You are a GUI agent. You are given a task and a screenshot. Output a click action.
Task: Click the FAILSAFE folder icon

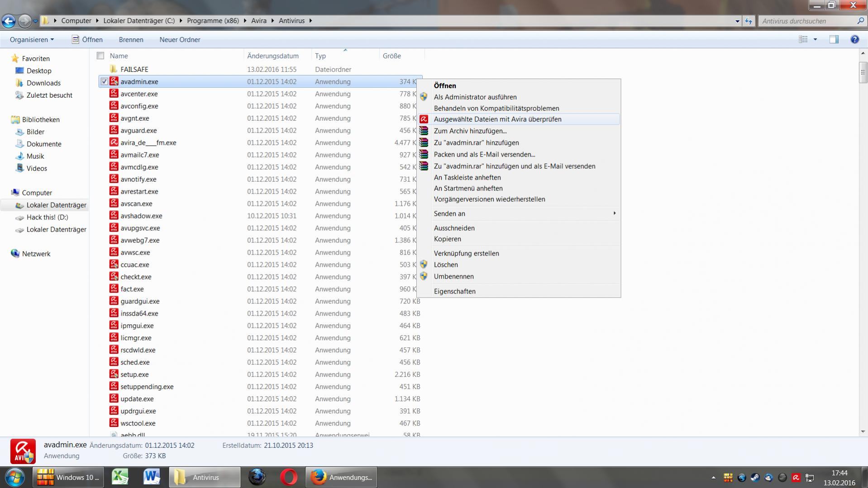[x=114, y=69]
